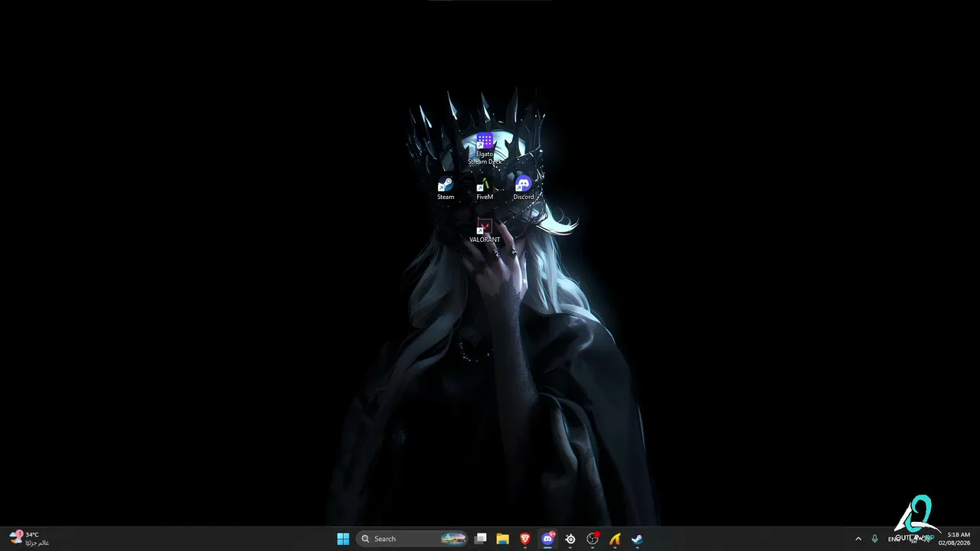The image size is (980, 551).
Task: Open the Windows Start menu
Action: click(343, 539)
